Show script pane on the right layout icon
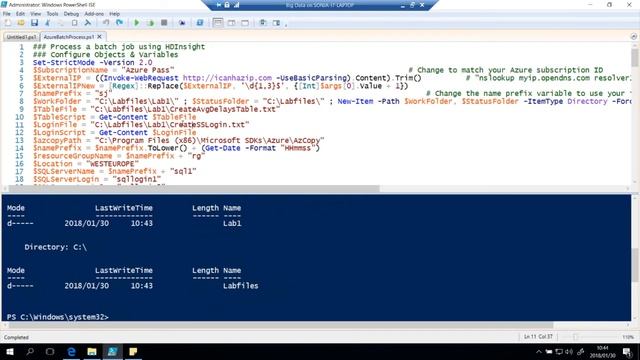The image size is (640, 360). click(231, 23)
